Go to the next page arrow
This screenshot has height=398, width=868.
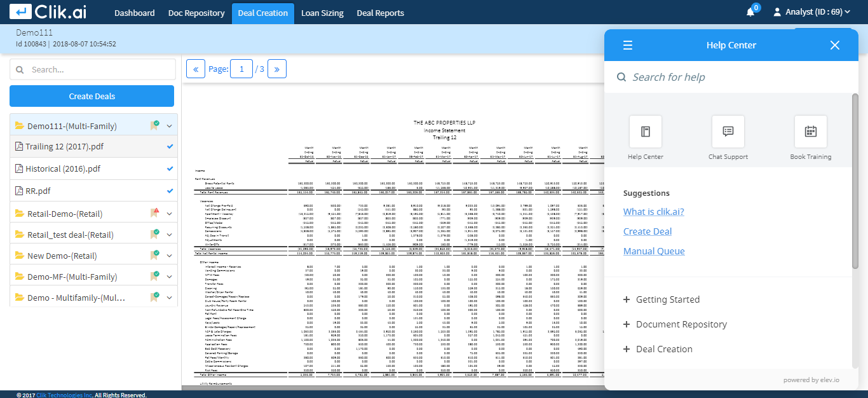[277, 69]
